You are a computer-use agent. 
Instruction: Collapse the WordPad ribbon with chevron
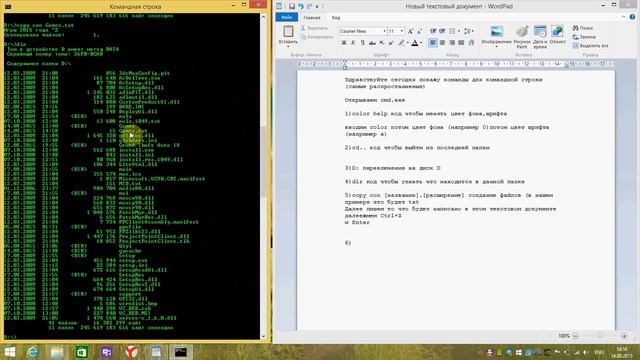pos(623,17)
